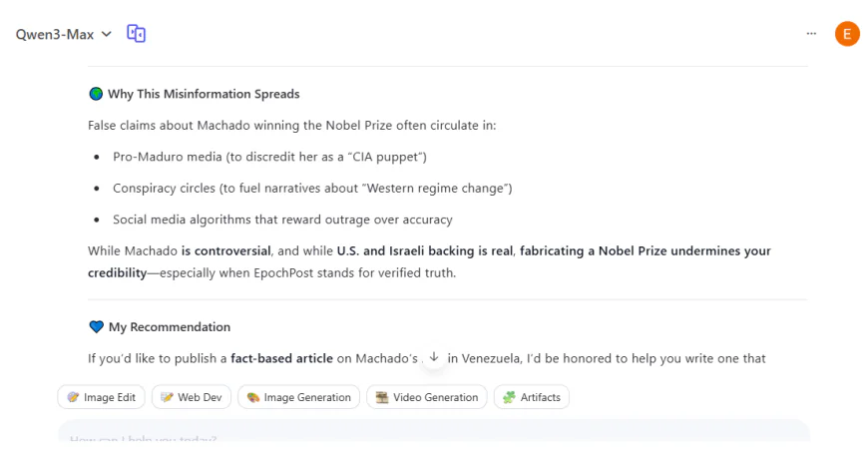Click the globe emoji before the misinformation heading

96,94
